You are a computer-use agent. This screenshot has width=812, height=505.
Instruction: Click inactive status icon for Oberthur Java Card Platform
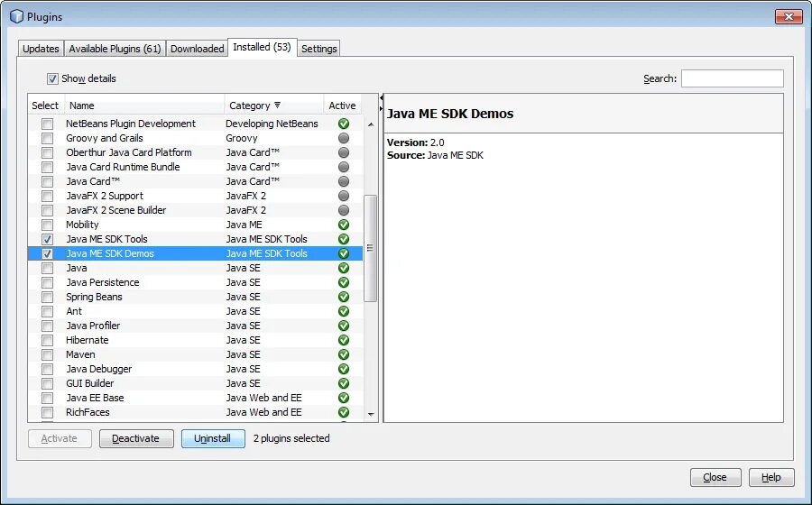(344, 152)
